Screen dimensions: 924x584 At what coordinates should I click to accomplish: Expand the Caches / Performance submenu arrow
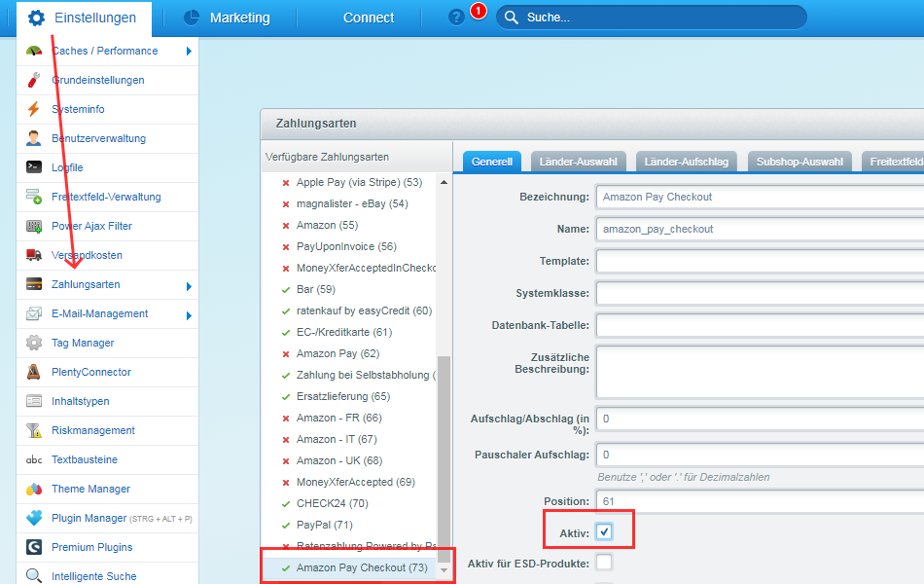189,51
